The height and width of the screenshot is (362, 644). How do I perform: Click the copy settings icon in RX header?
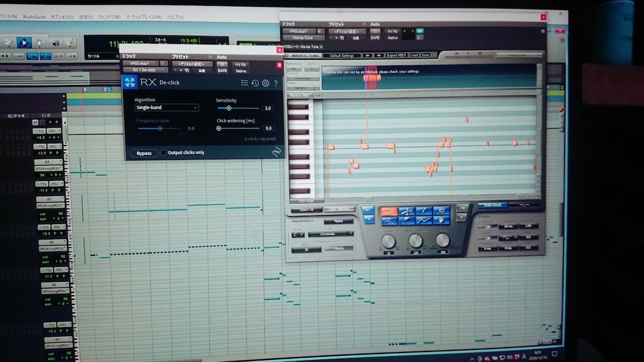pos(187,70)
